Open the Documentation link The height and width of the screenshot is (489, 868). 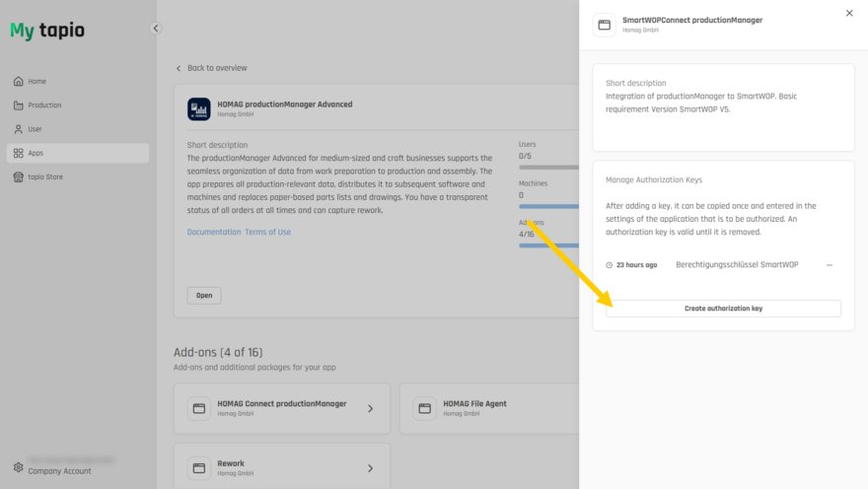(214, 232)
